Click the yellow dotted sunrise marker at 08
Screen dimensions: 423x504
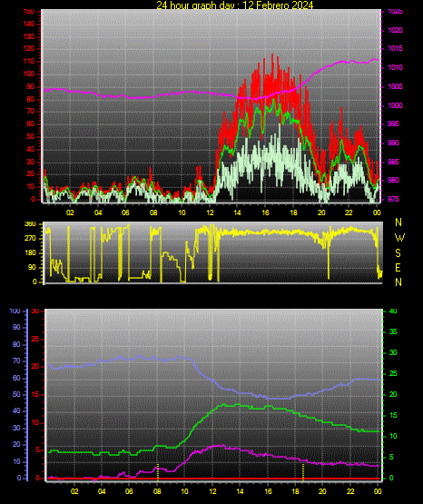[158, 472]
